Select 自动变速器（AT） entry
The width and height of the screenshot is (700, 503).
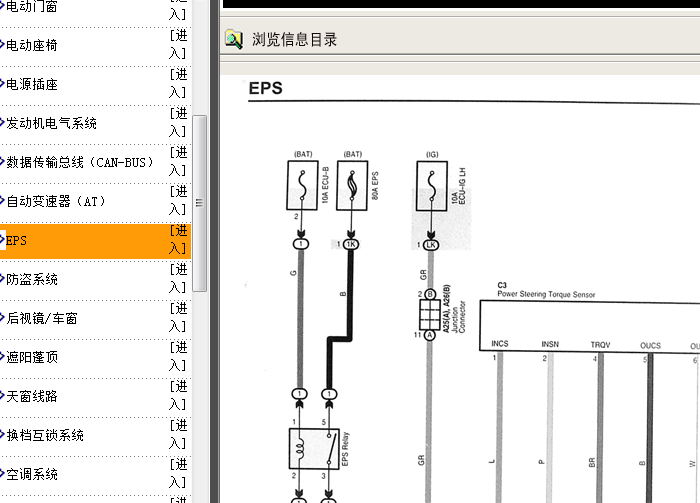57,201
